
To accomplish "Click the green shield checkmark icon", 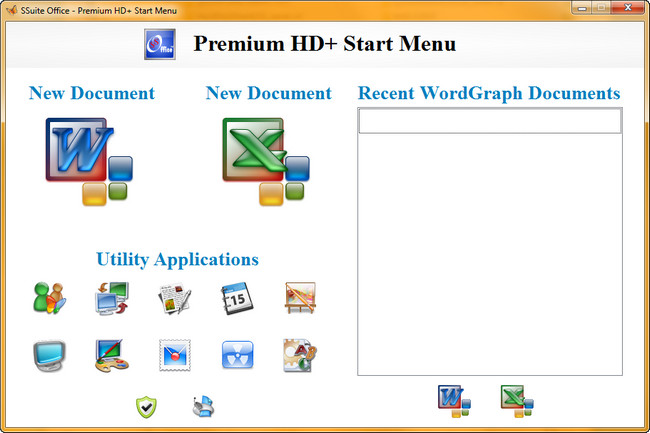I will click(x=148, y=406).
